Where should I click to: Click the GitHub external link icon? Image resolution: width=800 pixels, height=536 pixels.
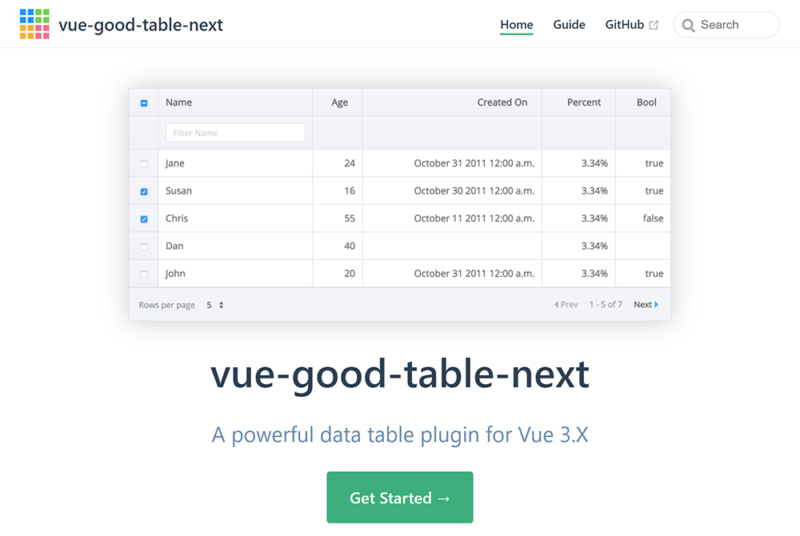(x=654, y=25)
